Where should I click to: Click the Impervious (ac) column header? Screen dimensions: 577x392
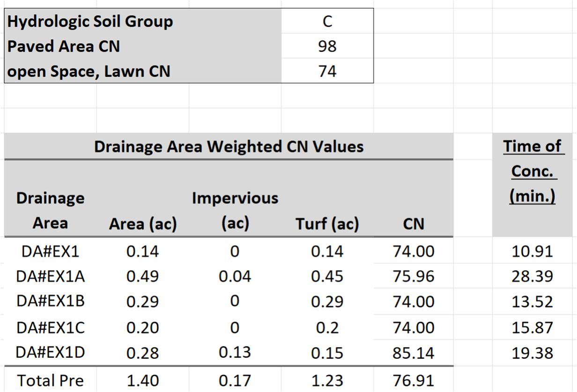(235, 210)
